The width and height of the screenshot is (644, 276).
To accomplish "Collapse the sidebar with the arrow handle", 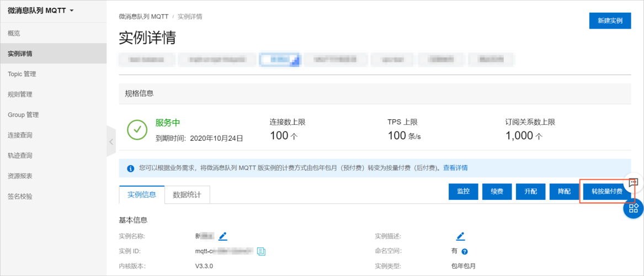I will click(x=111, y=141).
